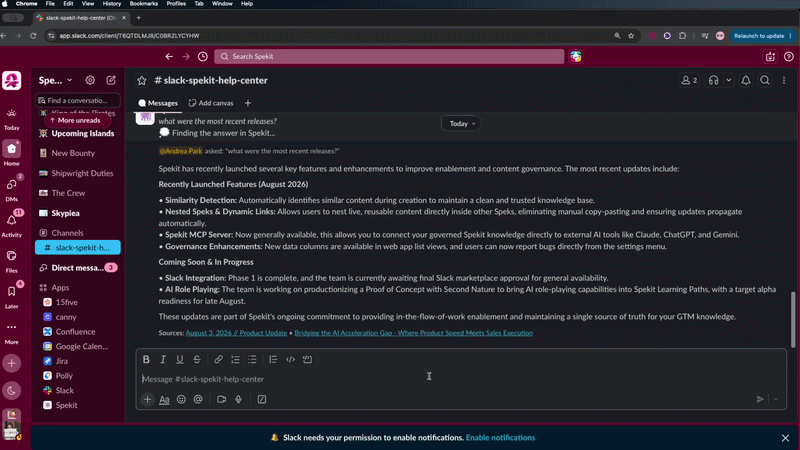Image resolution: width=800 pixels, height=450 pixels.
Task: Star the slack-spekit-help-center channel
Action: (142, 81)
